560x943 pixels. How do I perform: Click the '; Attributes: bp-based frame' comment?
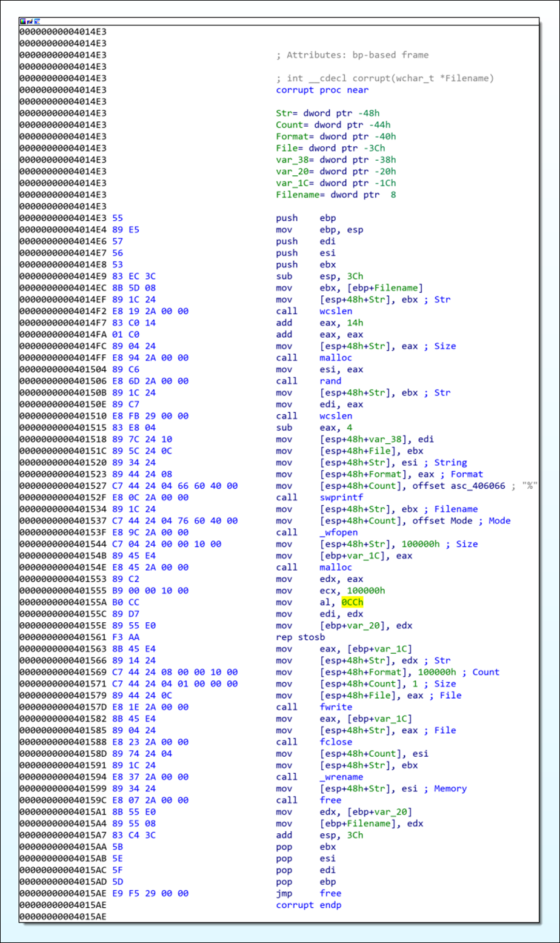pos(352,55)
